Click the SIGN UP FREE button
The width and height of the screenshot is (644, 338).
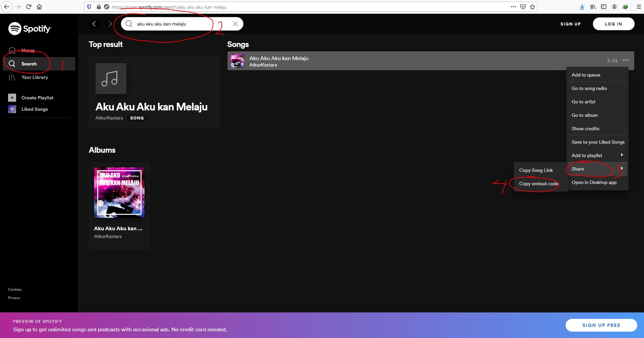601,325
